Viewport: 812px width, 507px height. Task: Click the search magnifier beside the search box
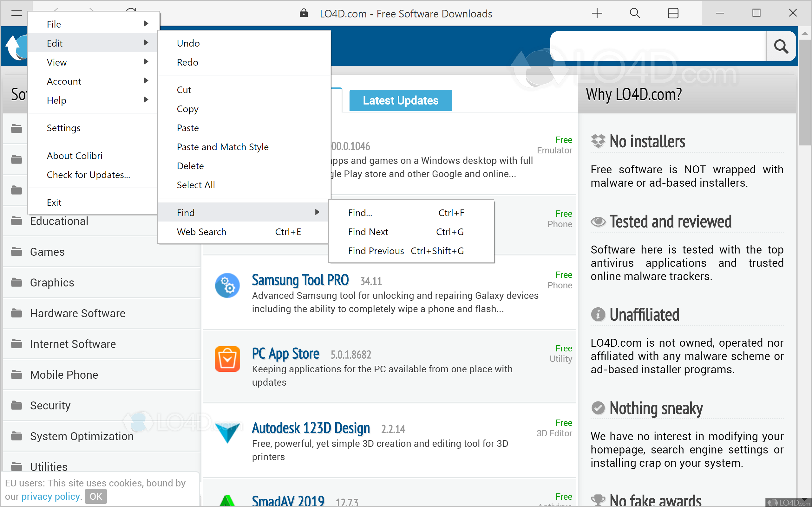click(781, 47)
